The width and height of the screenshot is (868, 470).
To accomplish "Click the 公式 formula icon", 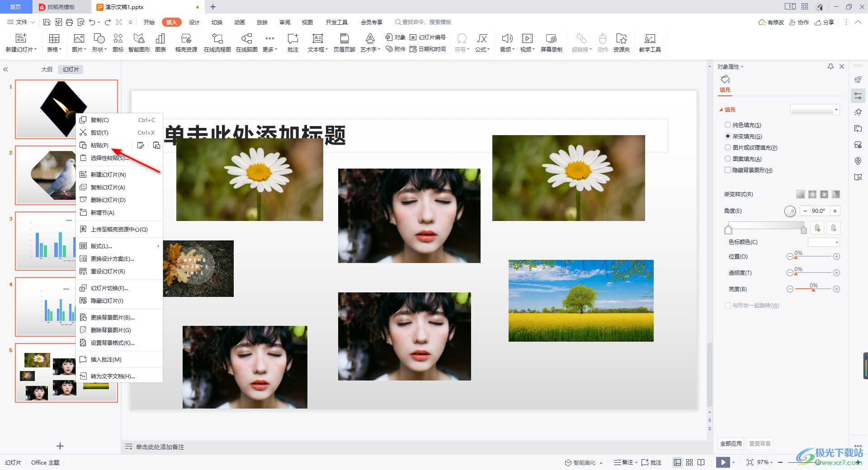I will [x=482, y=38].
